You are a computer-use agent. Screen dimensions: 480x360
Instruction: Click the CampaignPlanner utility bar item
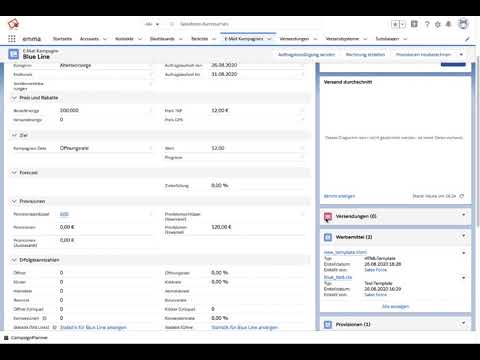pyautogui.click(x=26, y=338)
